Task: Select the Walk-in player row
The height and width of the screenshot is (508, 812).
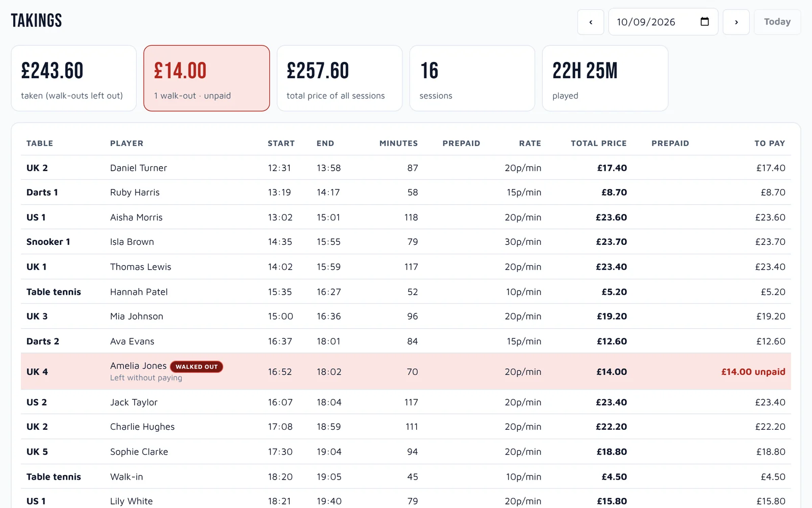Action: point(405,477)
